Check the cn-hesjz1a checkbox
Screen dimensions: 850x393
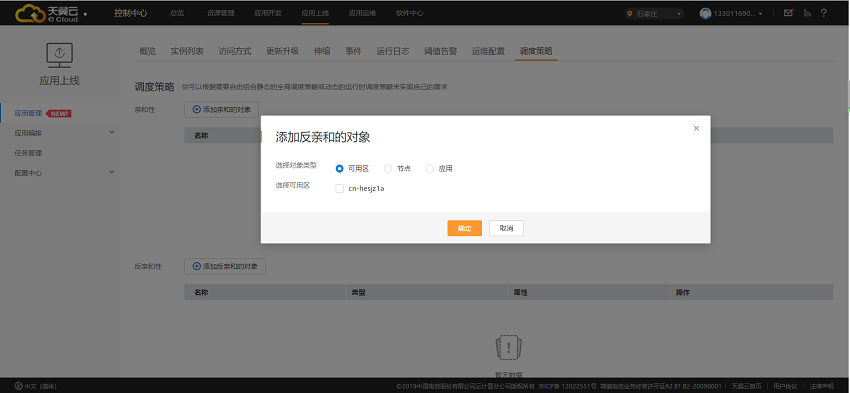point(339,189)
